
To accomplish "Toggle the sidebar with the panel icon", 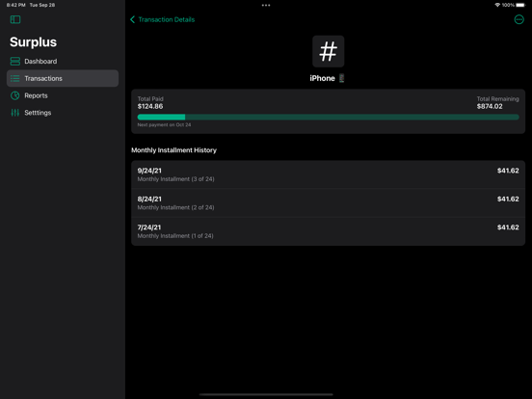I will tap(15, 19).
